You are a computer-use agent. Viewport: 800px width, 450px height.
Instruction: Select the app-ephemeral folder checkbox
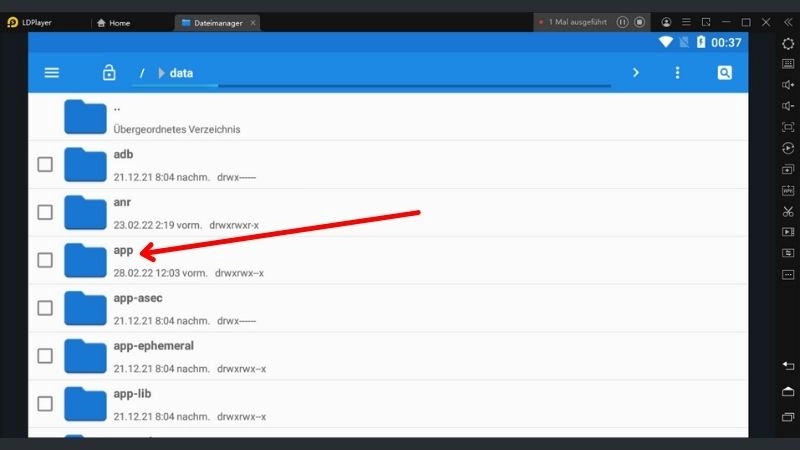(45, 356)
